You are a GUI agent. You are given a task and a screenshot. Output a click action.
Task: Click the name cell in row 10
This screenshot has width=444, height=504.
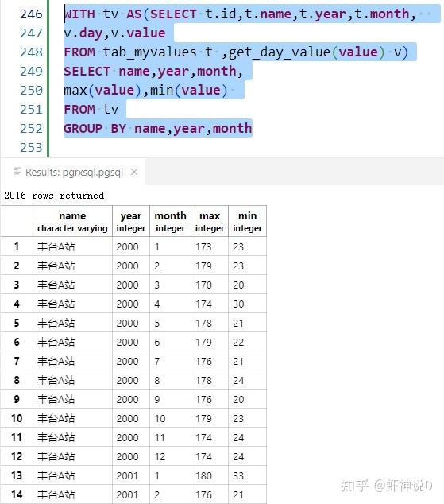click(72, 418)
